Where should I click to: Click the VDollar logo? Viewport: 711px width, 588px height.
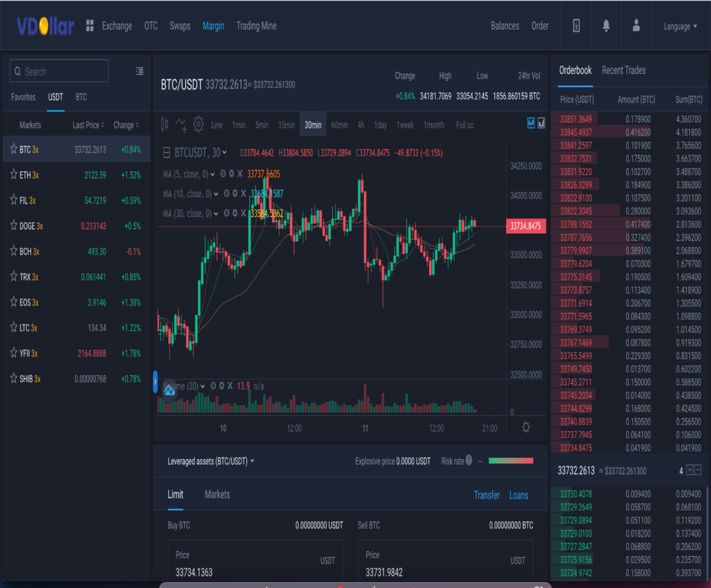[45, 26]
